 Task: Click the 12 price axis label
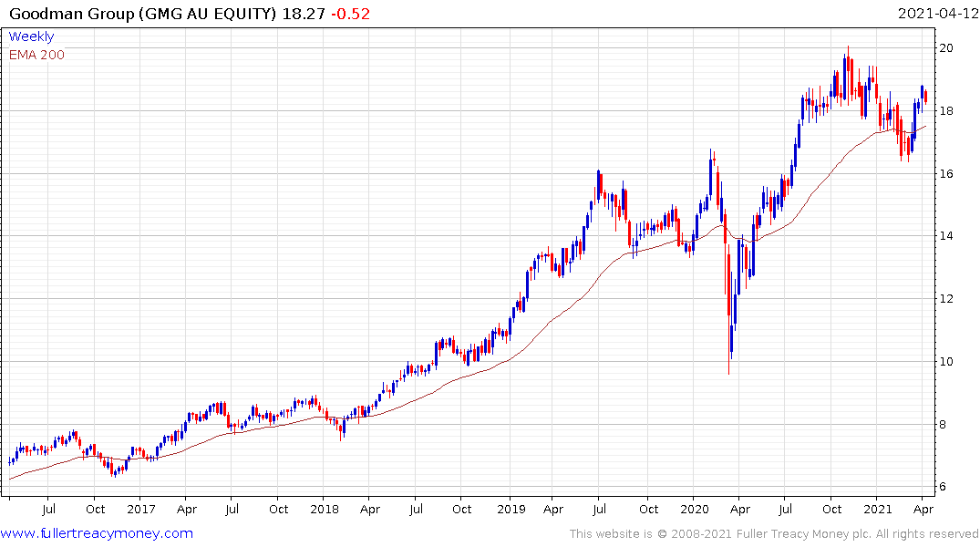coord(945,299)
